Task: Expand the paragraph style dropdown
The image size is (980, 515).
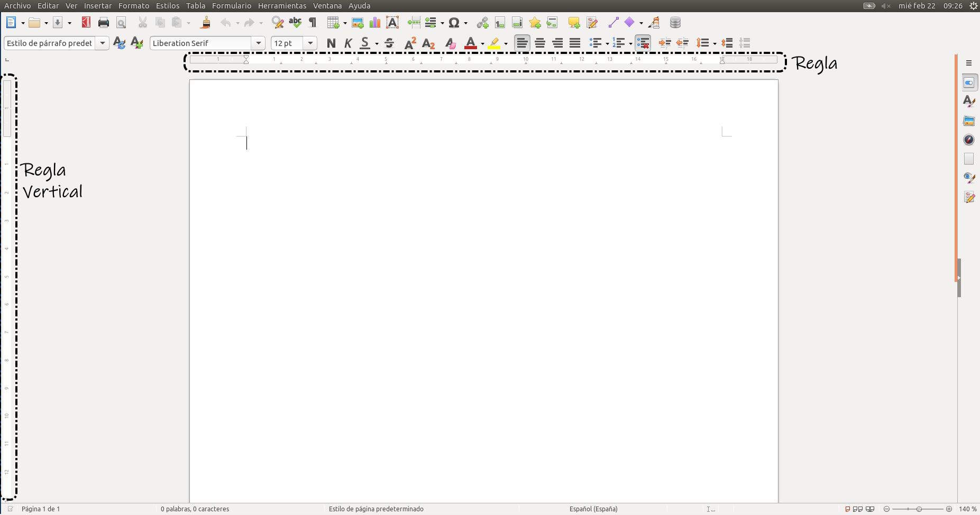Action: (103, 43)
